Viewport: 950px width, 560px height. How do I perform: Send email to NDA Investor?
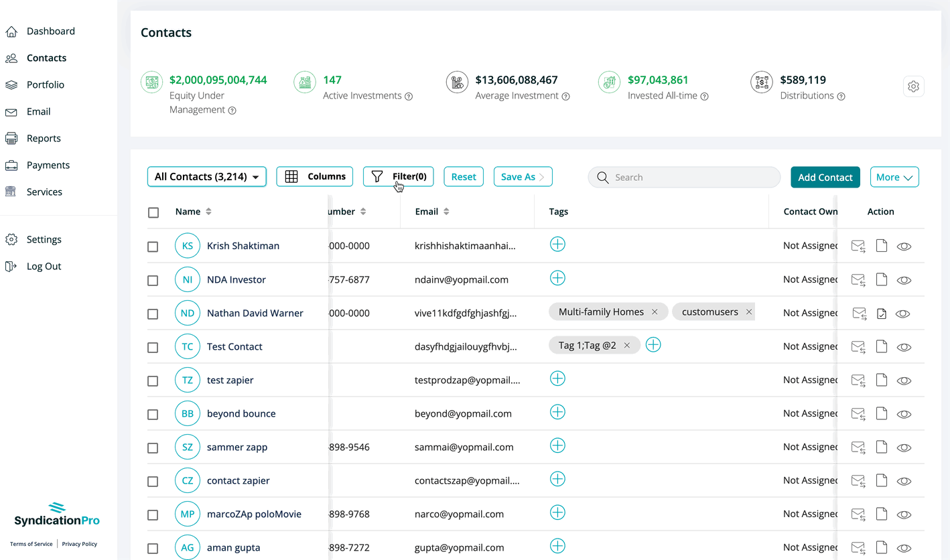coord(858,280)
